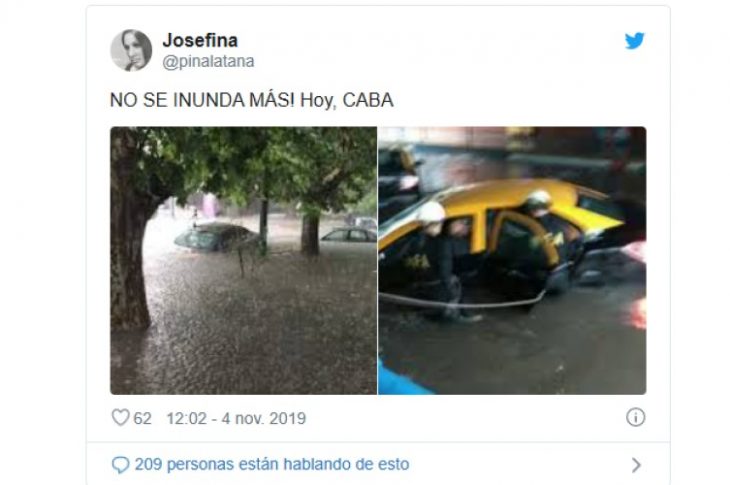Image resolution: width=730 pixels, height=485 pixels.
Task: Click the word CABA in tweet text
Action: [368, 100]
